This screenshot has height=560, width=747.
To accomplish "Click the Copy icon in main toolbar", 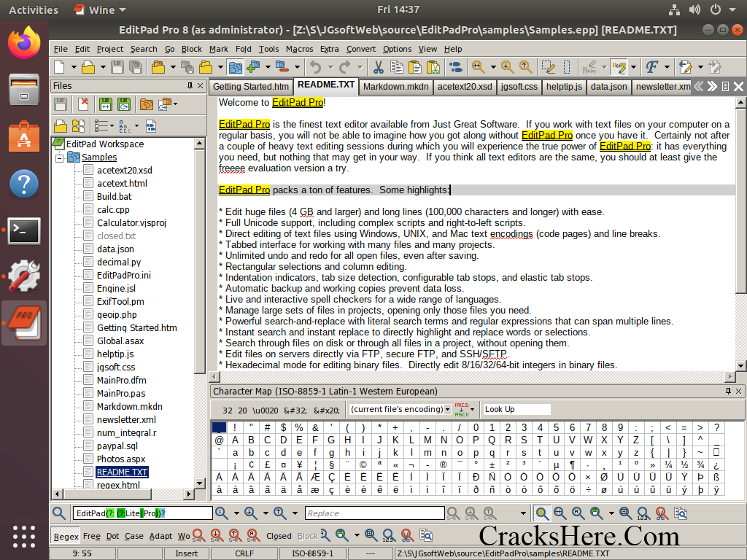I will point(396,67).
